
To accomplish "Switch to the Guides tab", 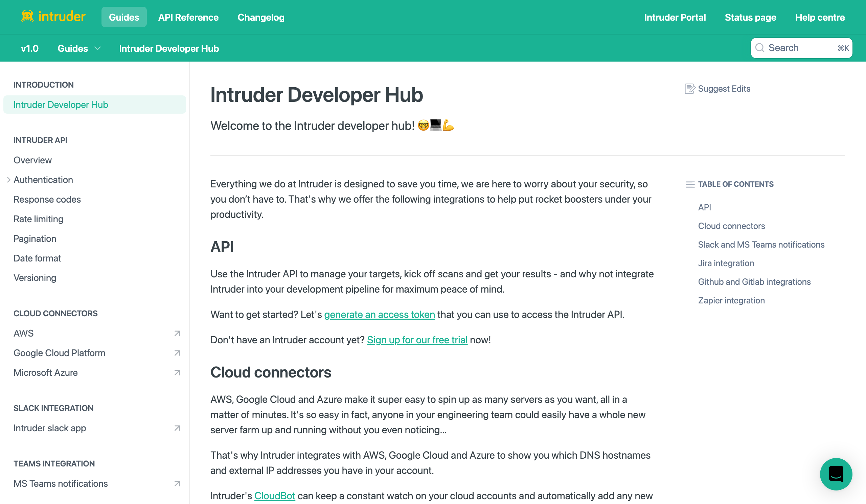I will (x=124, y=17).
